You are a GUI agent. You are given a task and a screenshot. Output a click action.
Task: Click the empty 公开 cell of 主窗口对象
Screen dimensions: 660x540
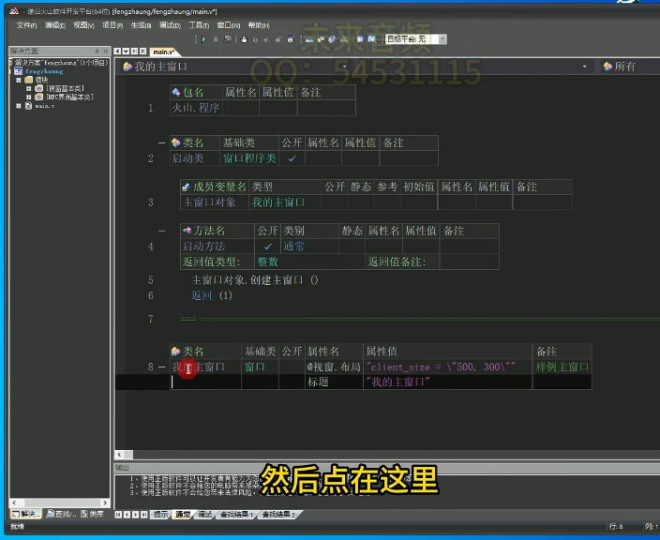coord(333,202)
